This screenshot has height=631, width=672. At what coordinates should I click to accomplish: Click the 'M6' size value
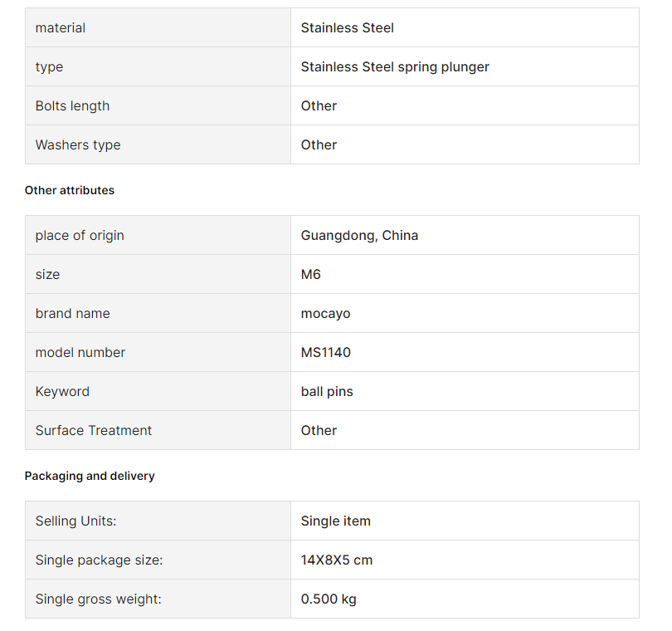311,275
